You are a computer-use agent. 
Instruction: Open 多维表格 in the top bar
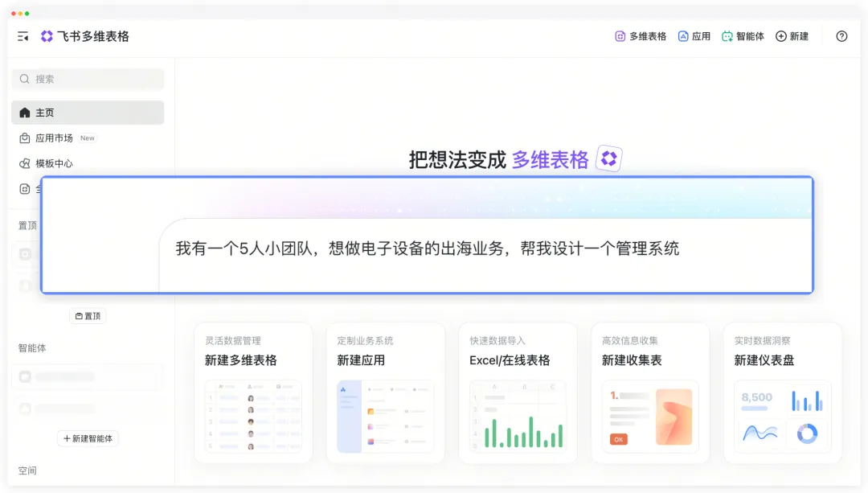click(x=641, y=36)
